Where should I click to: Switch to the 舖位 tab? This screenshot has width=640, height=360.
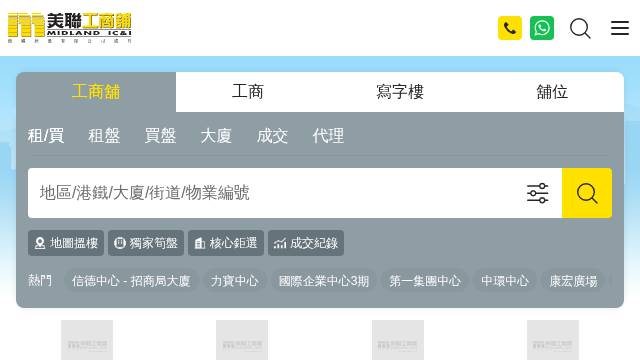[552, 92]
